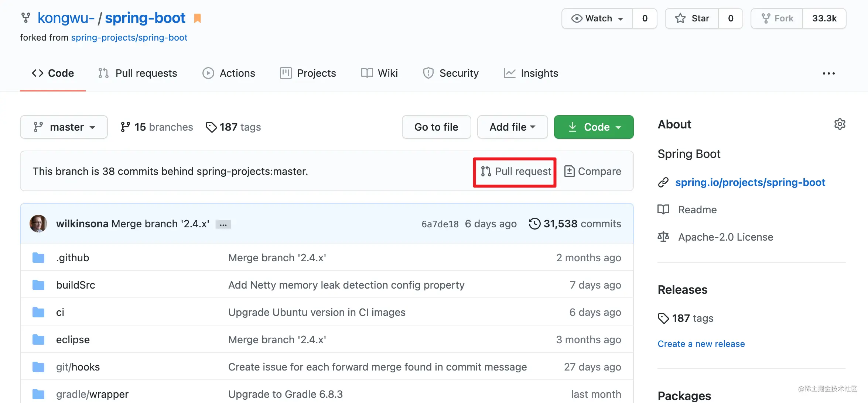Click the git/hooks folder icon
This screenshot has height=403, width=868.
pos(38,367)
